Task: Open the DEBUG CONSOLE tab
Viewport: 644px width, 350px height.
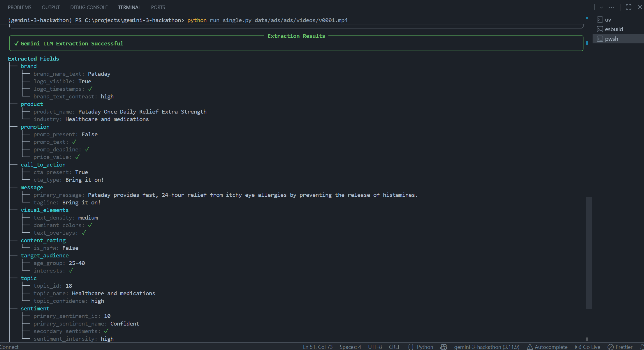Action: point(89,7)
